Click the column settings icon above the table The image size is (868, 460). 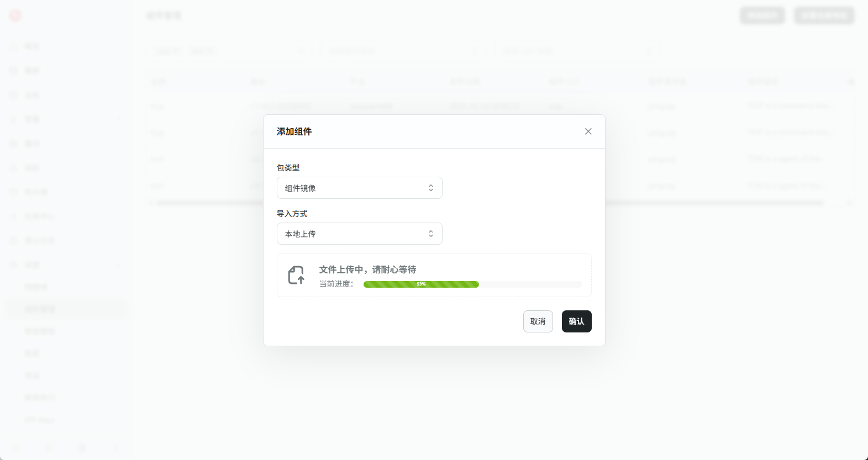point(850,82)
